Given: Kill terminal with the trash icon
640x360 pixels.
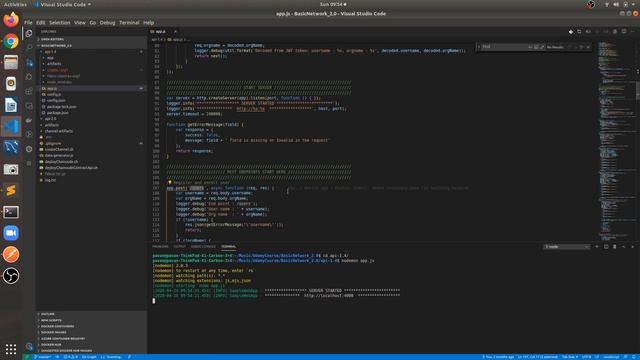Looking at the screenshot, I should click(x=615, y=247).
